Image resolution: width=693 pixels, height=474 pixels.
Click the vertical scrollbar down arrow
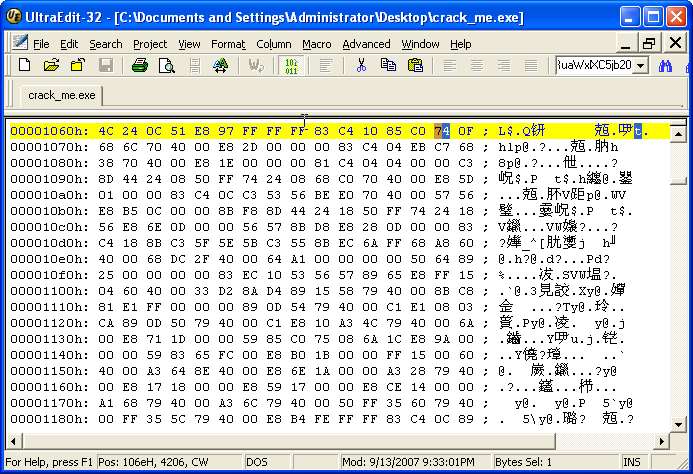point(678,424)
